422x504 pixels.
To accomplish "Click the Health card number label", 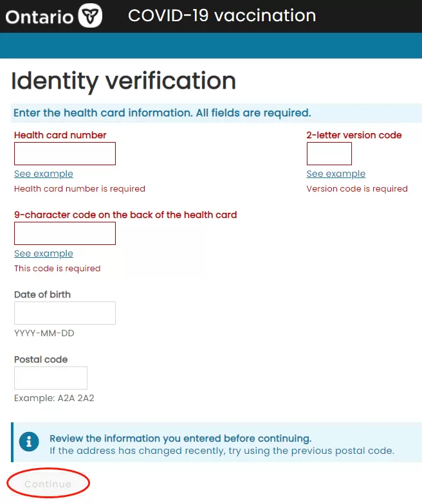I will point(60,135).
